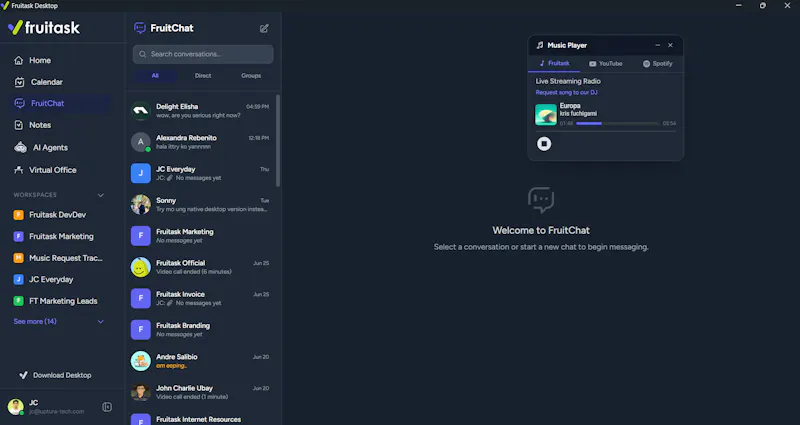The image size is (800, 425).
Task: Click the FruitChat header icon
Action: pos(140,28)
